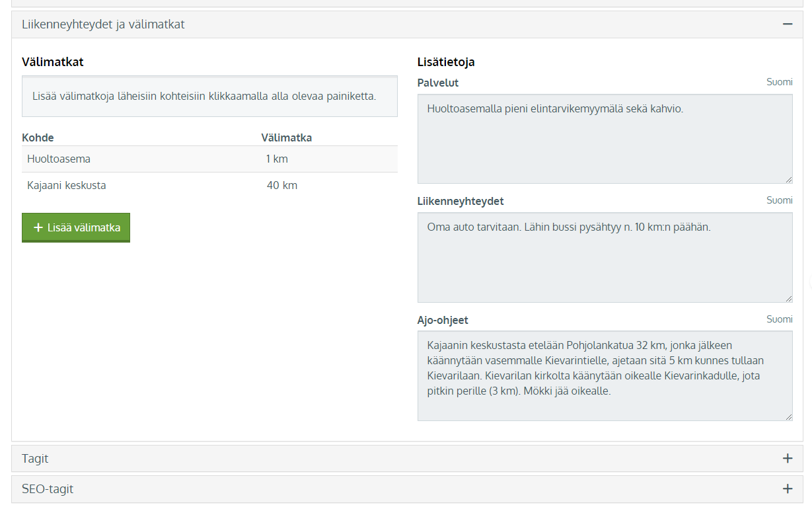This screenshot has width=812, height=507.
Task: Click the Ajo-ohjeet field label
Action: point(443,320)
